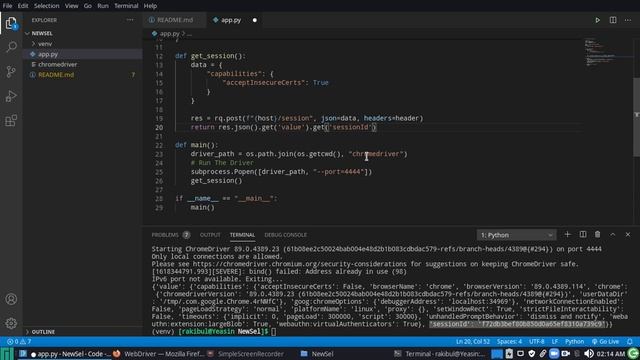Kill the terminal with trash icon
Viewport: 640px width, 360px height.
tap(598, 235)
